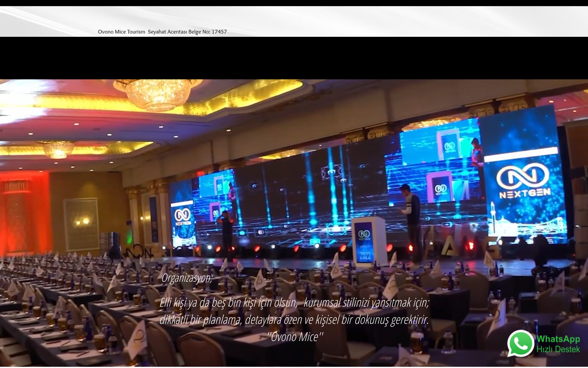The image size is (588, 368).
Task: Click the line starting "dikkatli bir planlama"
Action: point(294,319)
